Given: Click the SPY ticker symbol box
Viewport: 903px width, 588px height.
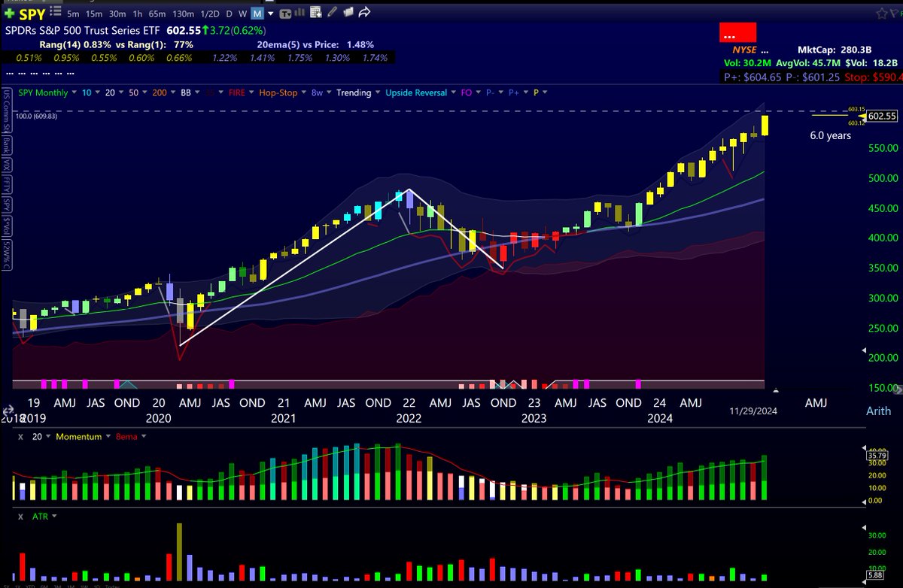Looking at the screenshot, I should coord(32,14).
